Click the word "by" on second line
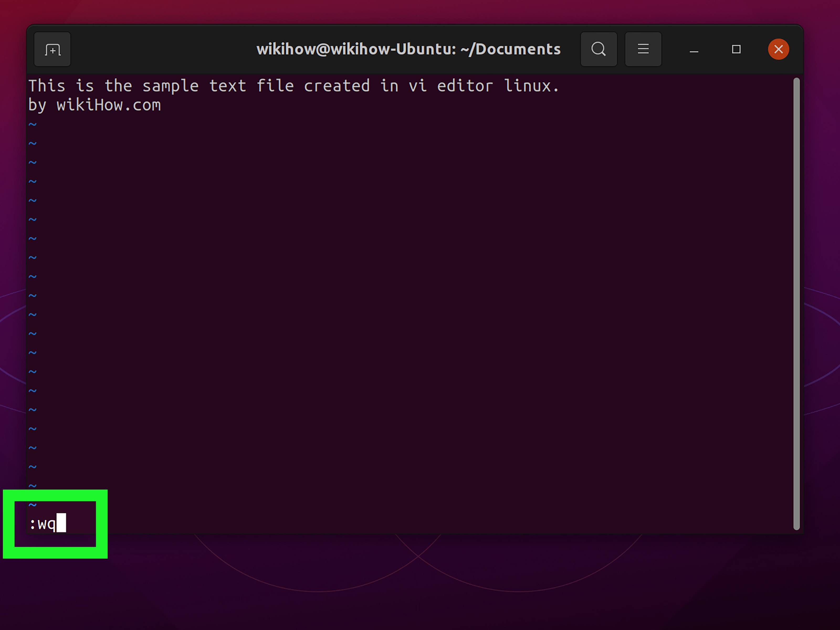Screen dimensions: 840x630 pos(37,105)
